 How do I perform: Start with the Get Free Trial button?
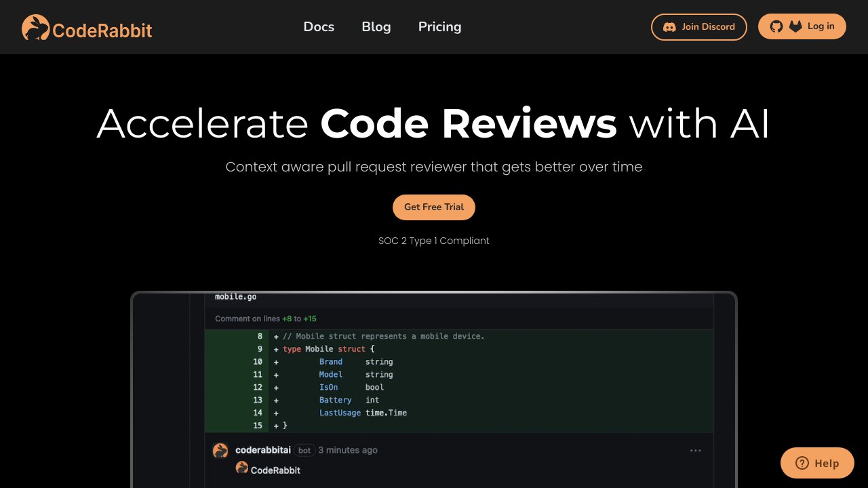[434, 207]
